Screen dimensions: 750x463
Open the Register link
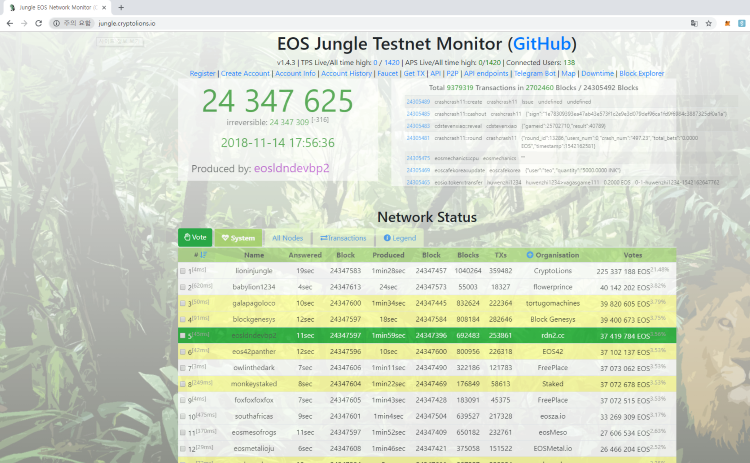202,73
